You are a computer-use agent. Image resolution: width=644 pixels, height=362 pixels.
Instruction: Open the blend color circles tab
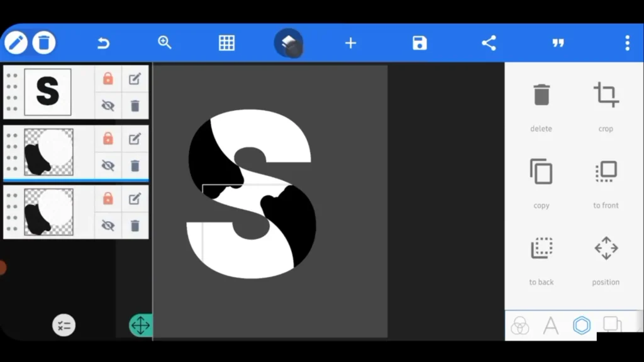[x=519, y=325]
